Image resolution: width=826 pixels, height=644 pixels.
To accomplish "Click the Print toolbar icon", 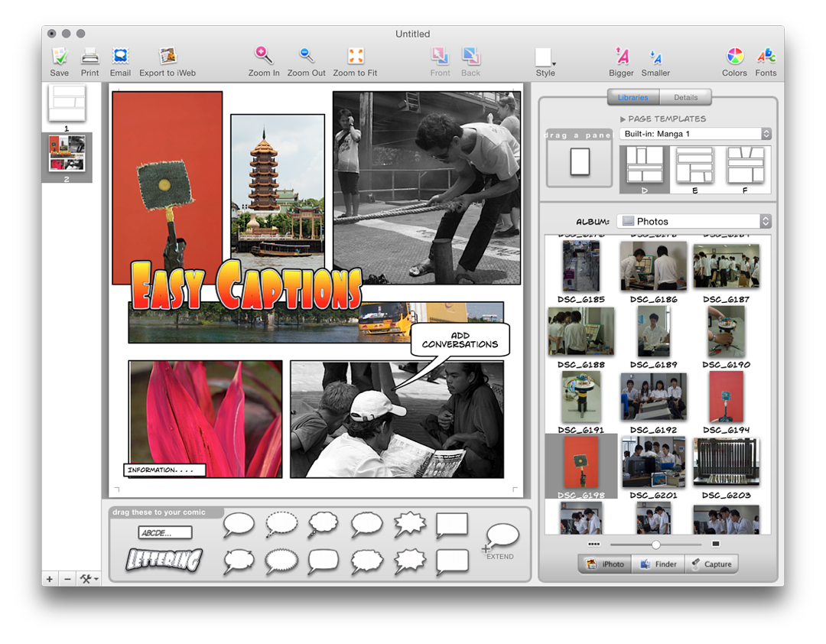I will [89, 57].
